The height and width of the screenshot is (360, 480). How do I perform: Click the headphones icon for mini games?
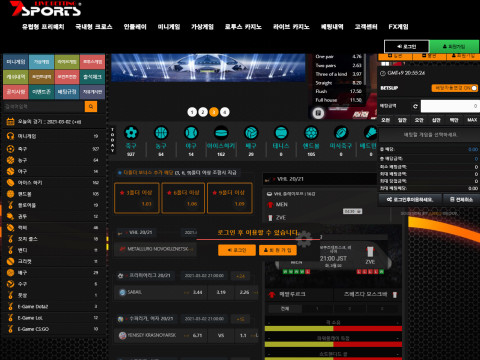[x=10, y=136]
